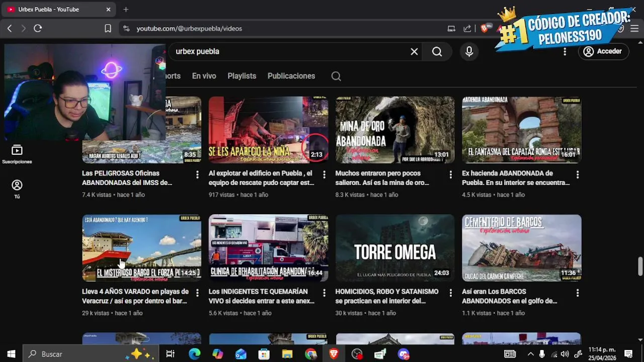Open File Explorer from taskbar

coord(287,354)
